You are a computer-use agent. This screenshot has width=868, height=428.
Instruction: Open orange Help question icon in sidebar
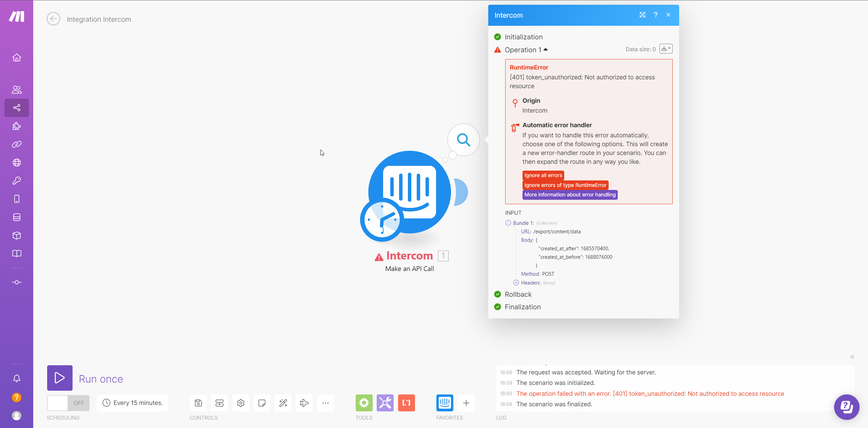(17, 397)
